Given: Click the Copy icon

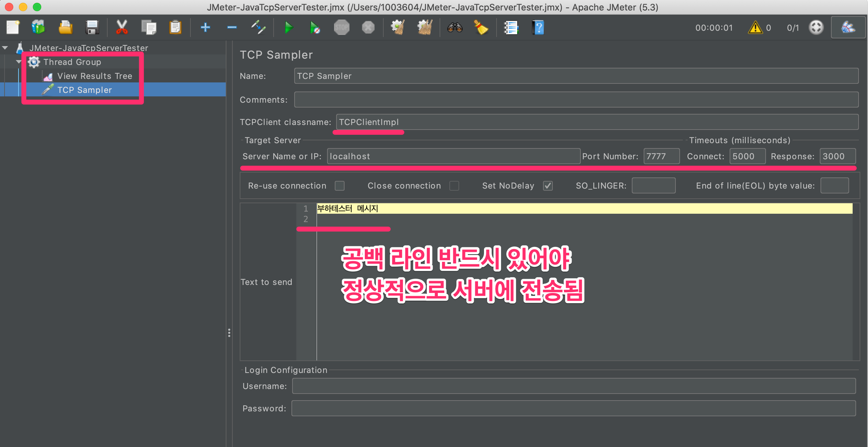Looking at the screenshot, I should click(149, 27).
